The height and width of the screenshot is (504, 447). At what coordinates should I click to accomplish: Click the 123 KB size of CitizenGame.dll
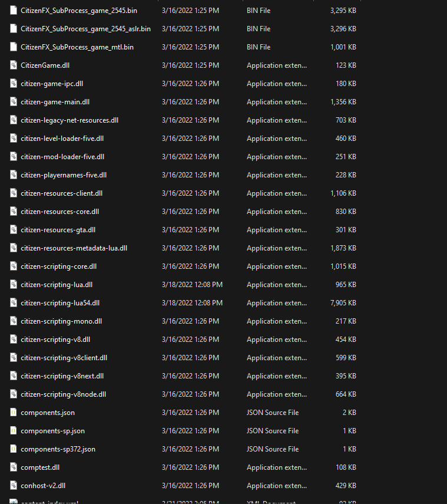(346, 65)
